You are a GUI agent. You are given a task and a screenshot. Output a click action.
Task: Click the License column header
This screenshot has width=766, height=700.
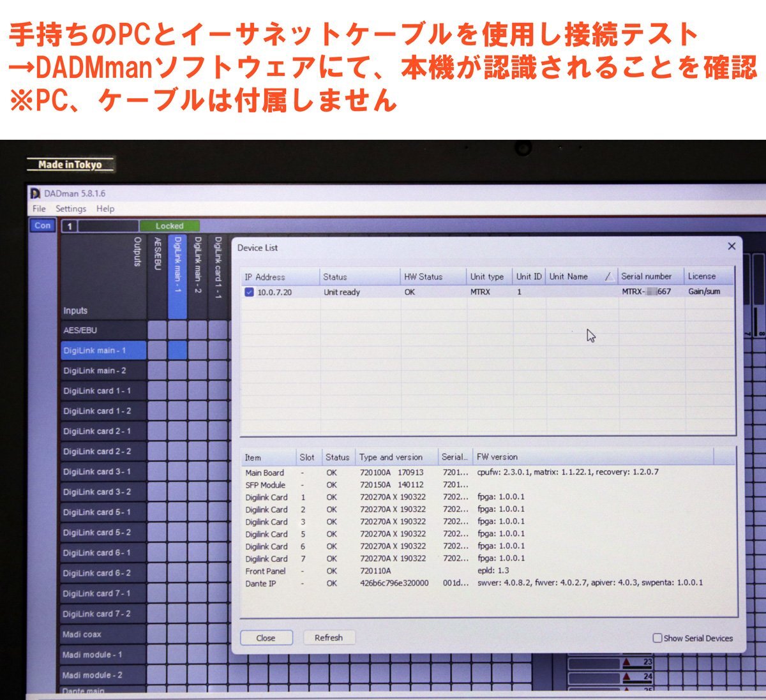(709, 277)
